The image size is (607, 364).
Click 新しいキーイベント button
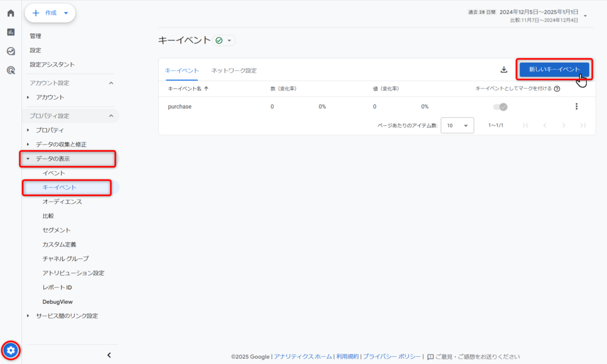click(x=554, y=70)
